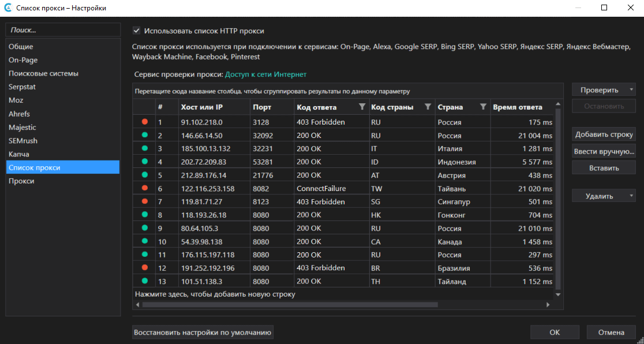
Task: Sort by the Время ответа column header
Action: pyautogui.click(x=522, y=107)
